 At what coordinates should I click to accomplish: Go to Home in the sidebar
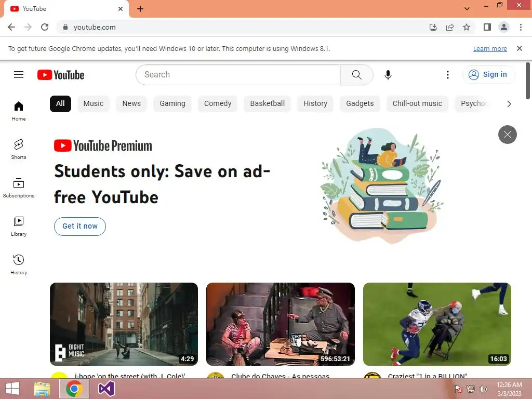[x=19, y=111]
